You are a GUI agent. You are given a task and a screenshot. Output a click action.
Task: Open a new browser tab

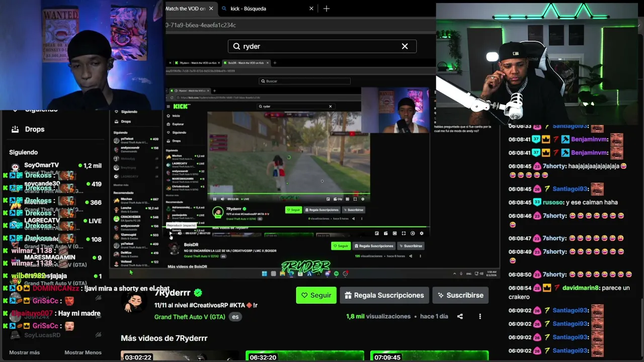click(x=327, y=9)
